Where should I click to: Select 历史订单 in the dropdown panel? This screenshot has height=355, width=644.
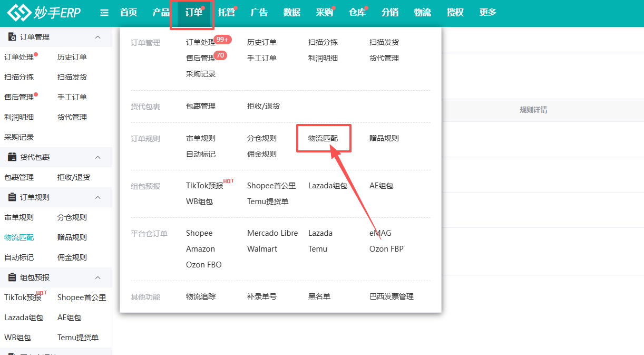coord(262,42)
